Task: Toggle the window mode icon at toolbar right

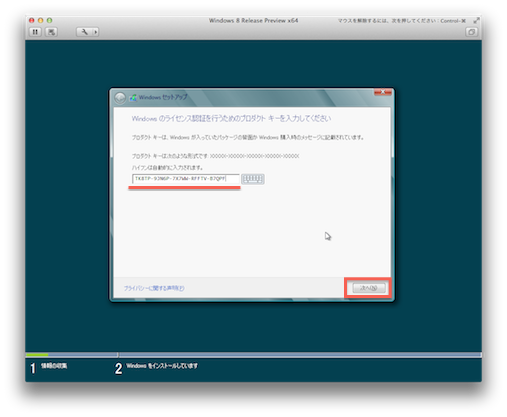Action: click(471, 32)
